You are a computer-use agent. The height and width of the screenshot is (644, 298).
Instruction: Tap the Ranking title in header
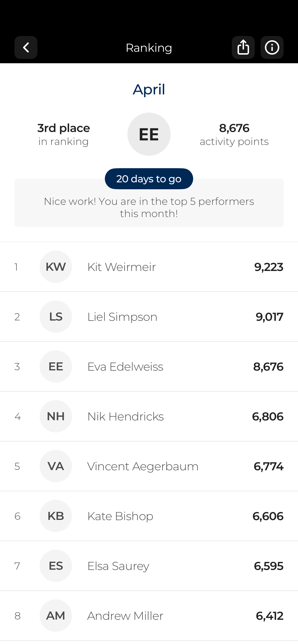point(149,48)
